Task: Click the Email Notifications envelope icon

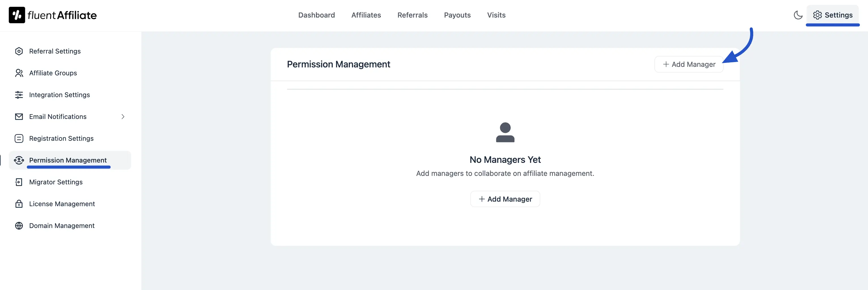Action: tap(19, 117)
